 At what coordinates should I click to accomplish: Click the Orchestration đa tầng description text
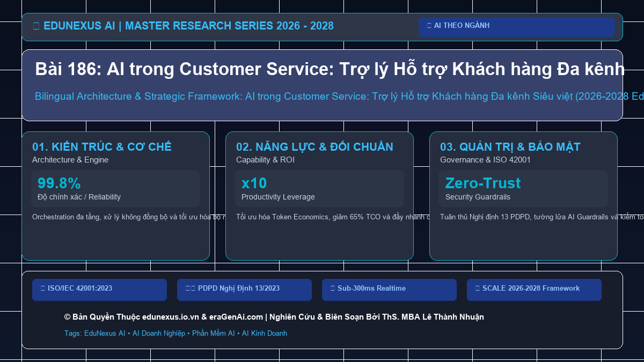coord(128,217)
